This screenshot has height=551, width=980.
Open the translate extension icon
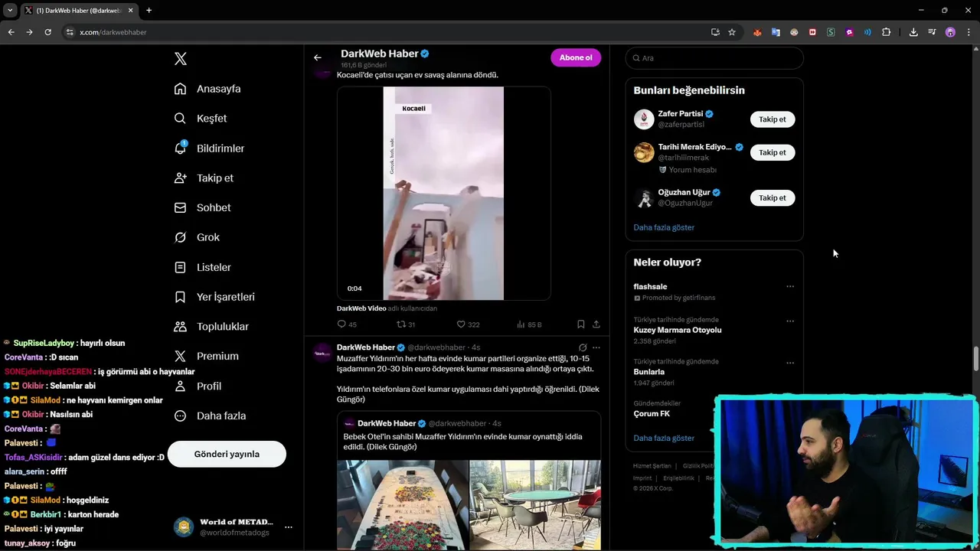click(x=776, y=32)
